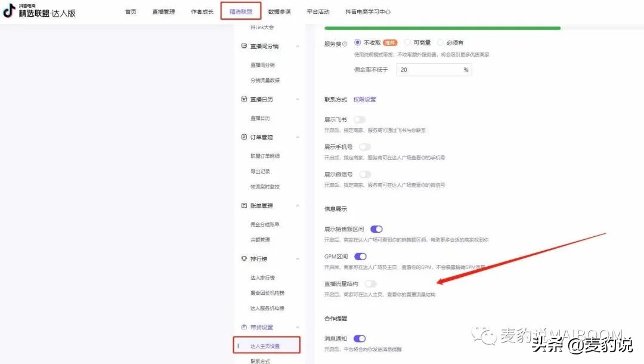Screen dimensions: 644x364
Task: Select the 直播间分销 chat bubble icon
Action: point(243,46)
